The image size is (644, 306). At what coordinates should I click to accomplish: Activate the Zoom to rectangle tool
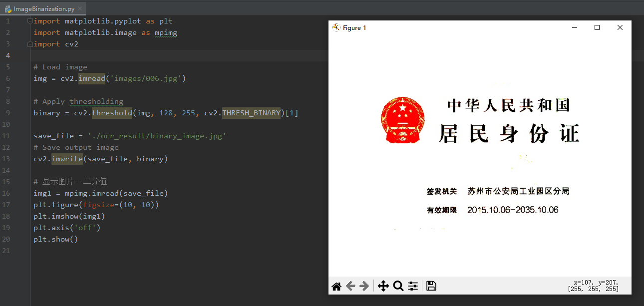click(398, 286)
